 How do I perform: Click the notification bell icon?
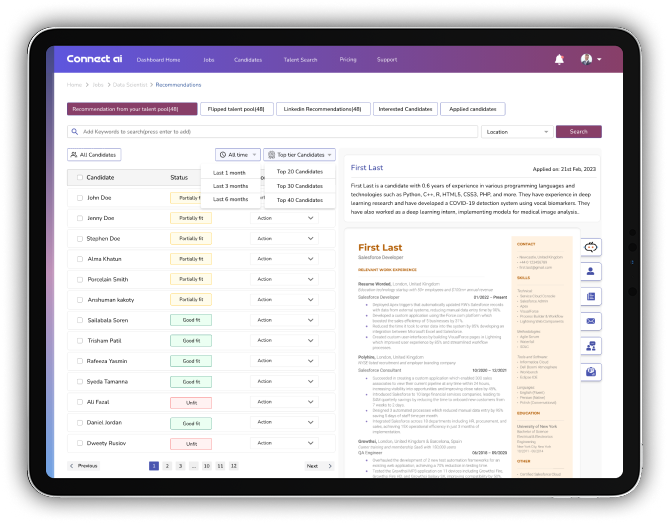(x=559, y=59)
